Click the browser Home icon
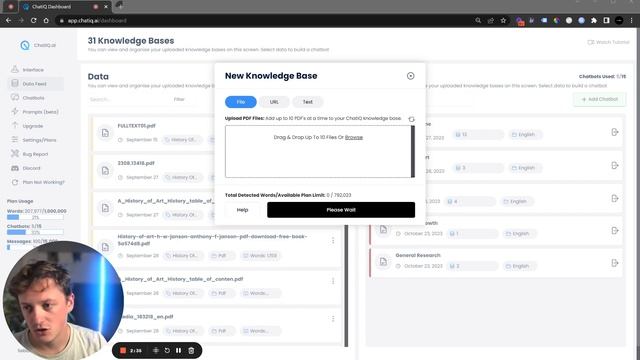The image size is (640, 360). coord(46,20)
